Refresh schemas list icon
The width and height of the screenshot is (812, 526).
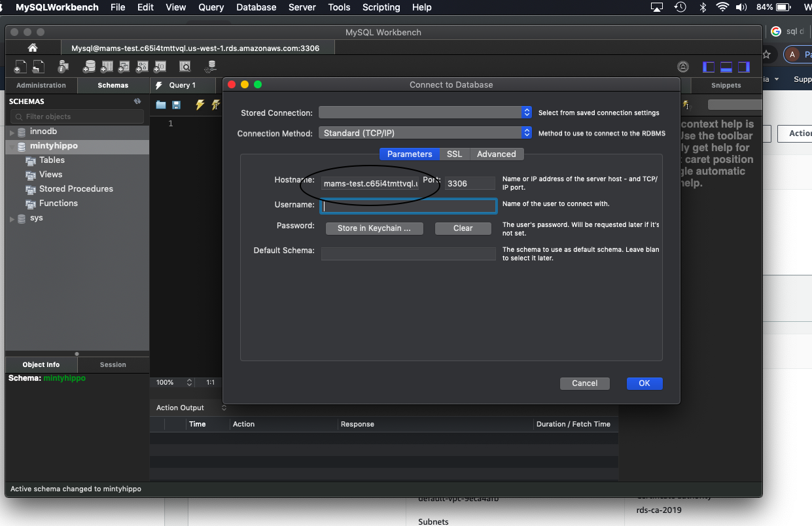click(137, 101)
